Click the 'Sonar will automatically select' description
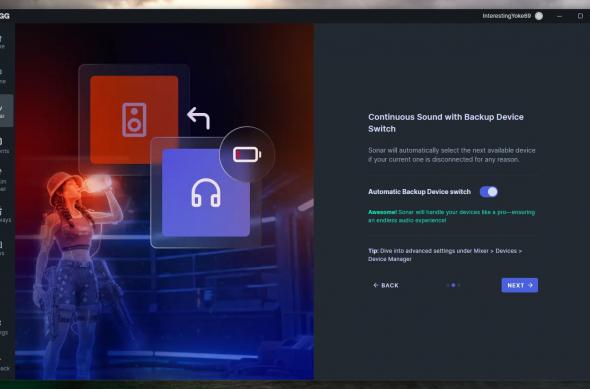The height and width of the screenshot is (389, 590). coord(452,155)
